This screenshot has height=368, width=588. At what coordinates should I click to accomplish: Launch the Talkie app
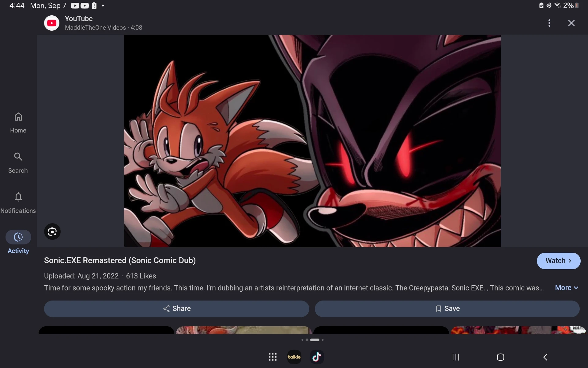tap(294, 357)
